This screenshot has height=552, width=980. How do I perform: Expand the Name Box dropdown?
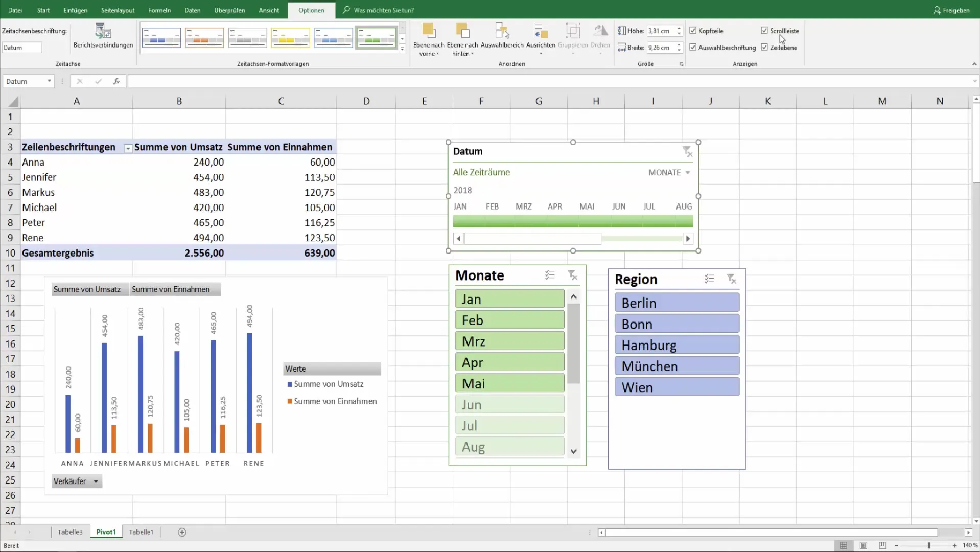[x=49, y=81]
